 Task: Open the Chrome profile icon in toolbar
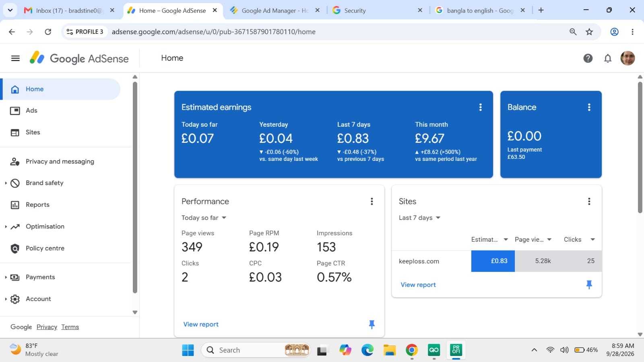[x=614, y=32]
